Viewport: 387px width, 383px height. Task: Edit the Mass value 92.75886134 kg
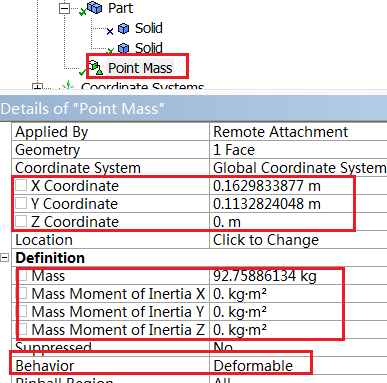point(298,276)
